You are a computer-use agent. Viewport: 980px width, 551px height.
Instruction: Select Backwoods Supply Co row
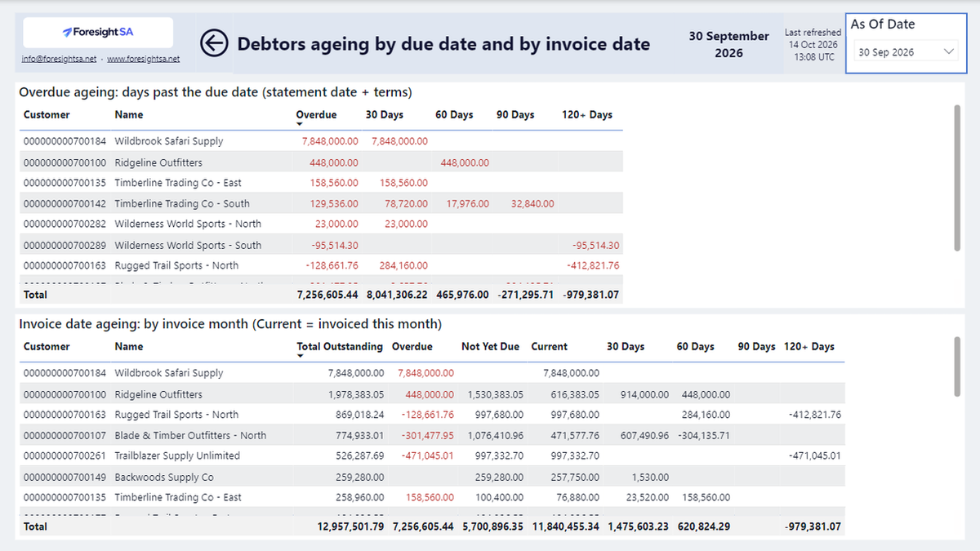(x=432, y=477)
